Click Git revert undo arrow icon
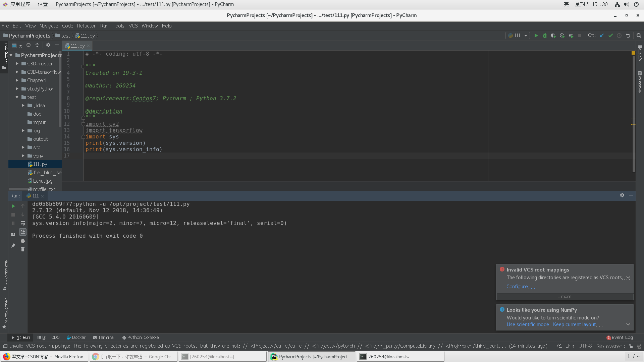The width and height of the screenshot is (644, 362). point(628,36)
